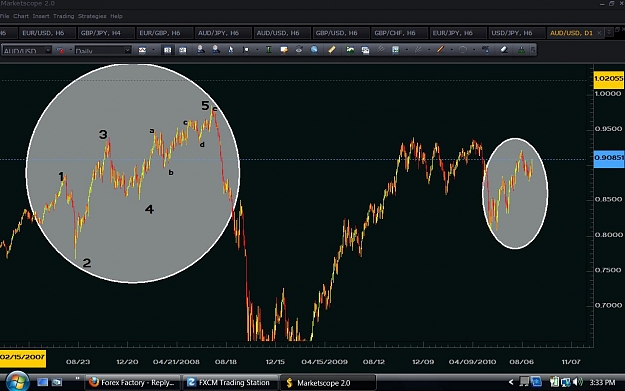
Task: Click the flag marker toolbar icon
Action: tap(246, 50)
